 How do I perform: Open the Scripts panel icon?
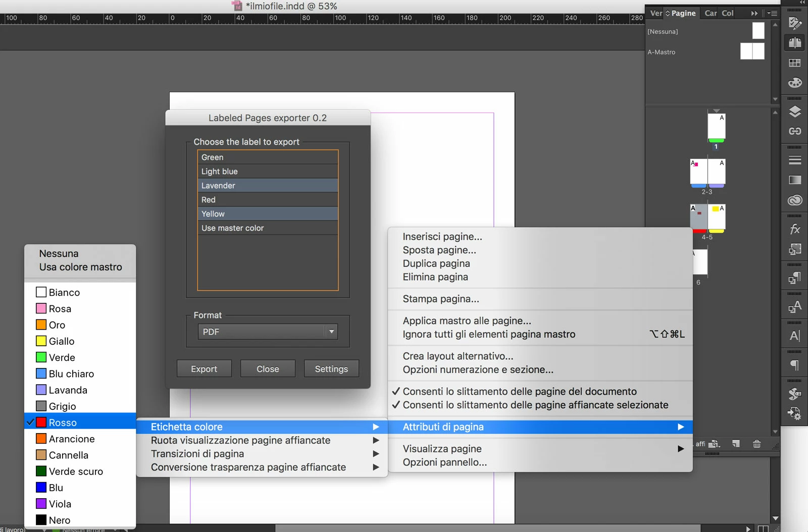(795, 394)
